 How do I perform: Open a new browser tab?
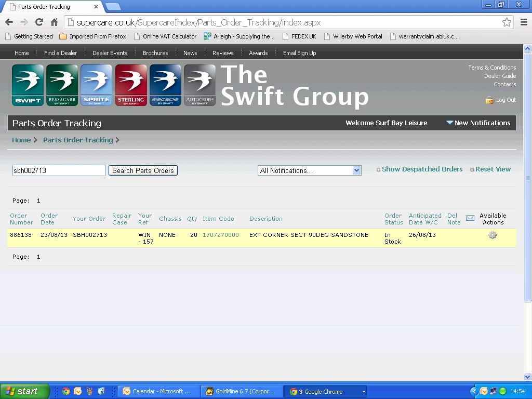pos(113,6)
